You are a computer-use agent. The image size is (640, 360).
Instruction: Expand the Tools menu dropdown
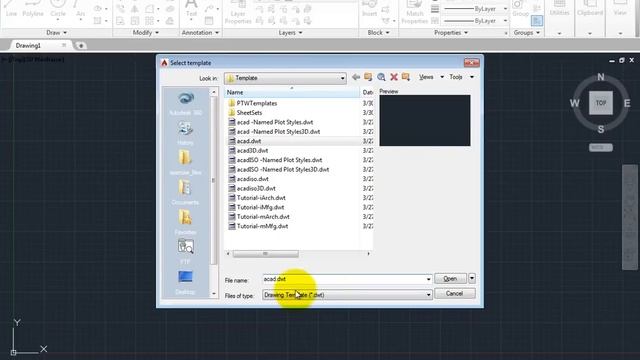[472, 77]
